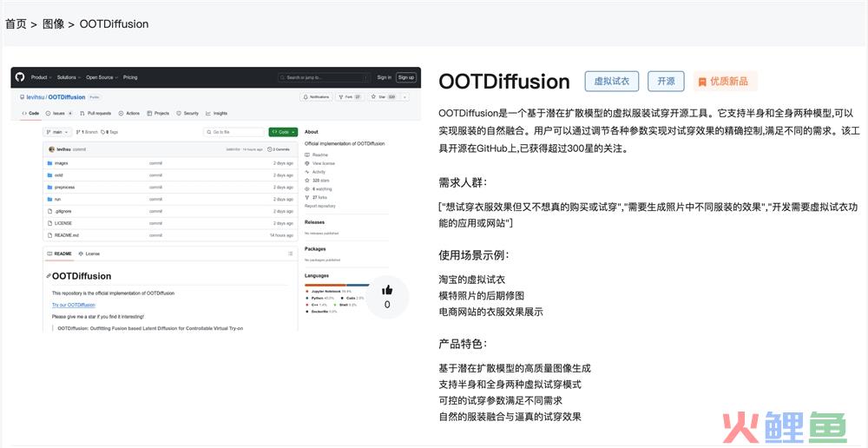
Task: Open the Solutions dropdown in GitHub header
Action: tap(69, 77)
